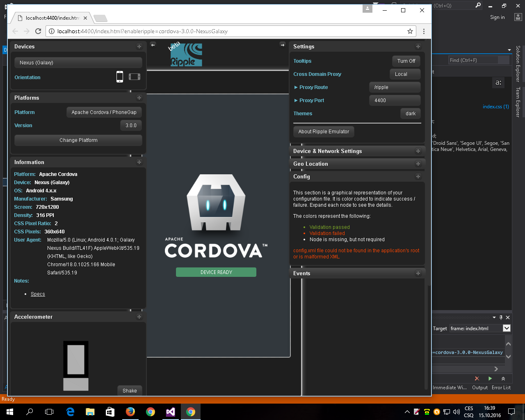Viewport: 525px width, 420px height.
Task: Open the Cross Domain Proxy Local dropdown
Action: point(405,74)
